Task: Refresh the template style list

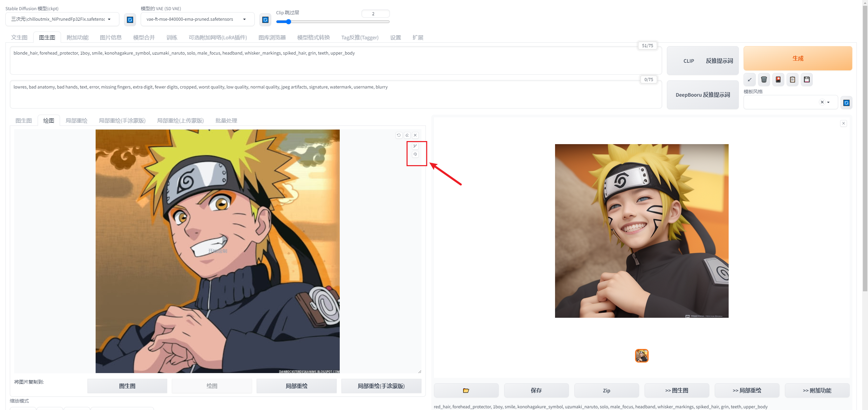Action: pyautogui.click(x=846, y=103)
